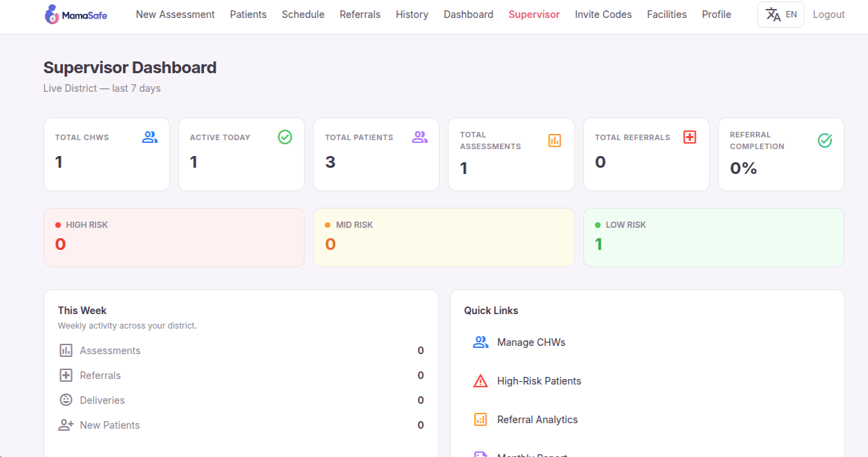Click the "New Patients" label in This Week
The height and width of the screenshot is (457, 868).
[x=110, y=425]
